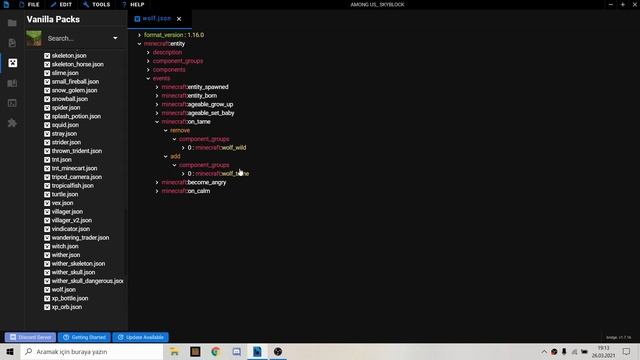Click the grass block pack thumbnail

(34, 38)
